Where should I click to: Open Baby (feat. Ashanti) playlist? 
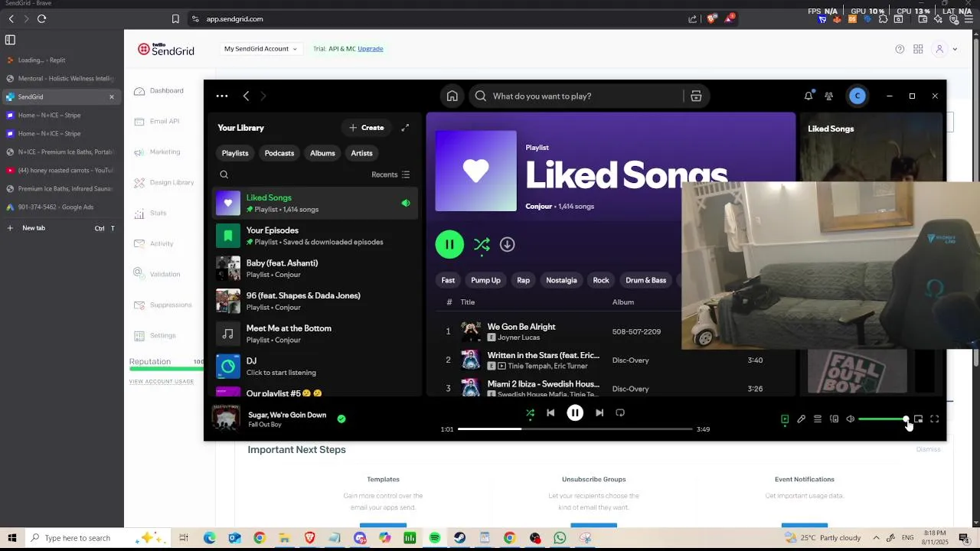315,269
